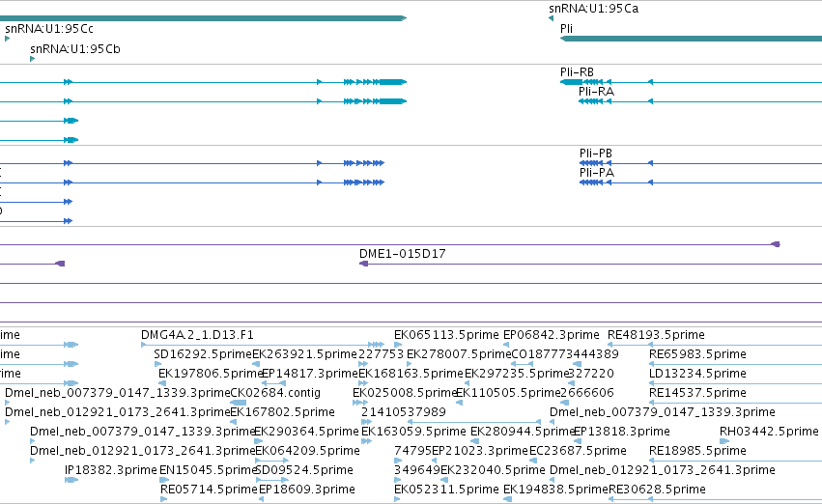Select the EP18609.3prime EST label
Image resolution: width=822 pixels, height=504 pixels.
click(307, 490)
